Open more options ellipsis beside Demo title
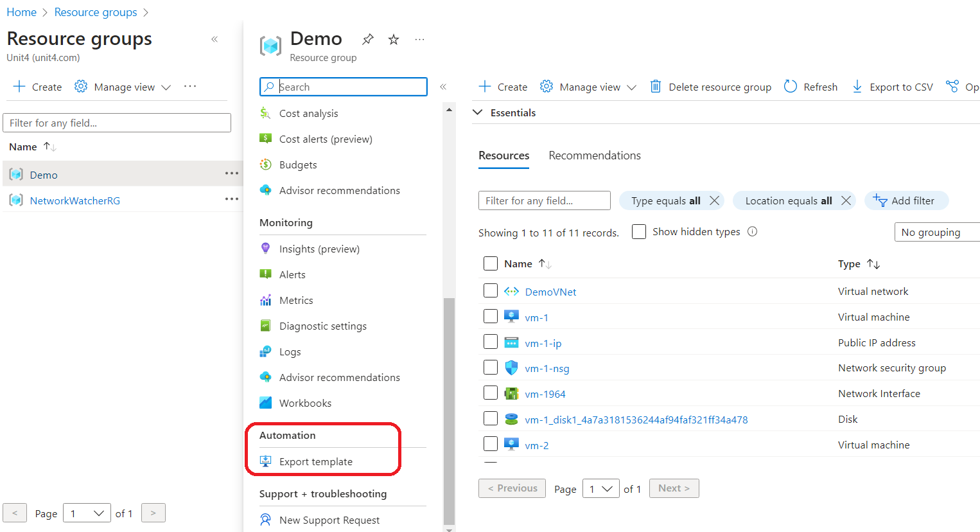980x532 pixels. (419, 39)
